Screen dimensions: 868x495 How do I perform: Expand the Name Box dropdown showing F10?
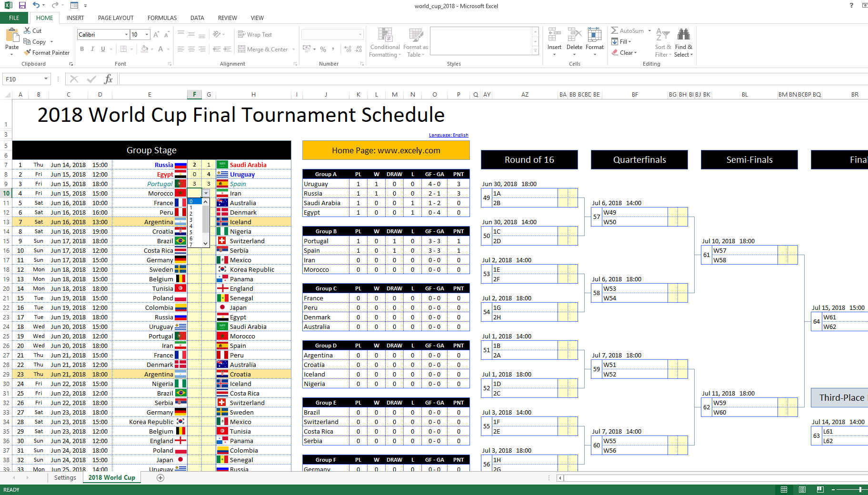click(46, 79)
